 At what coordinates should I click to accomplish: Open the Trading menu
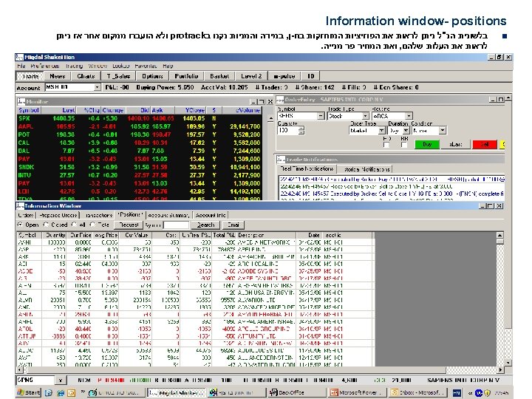(x=74, y=66)
